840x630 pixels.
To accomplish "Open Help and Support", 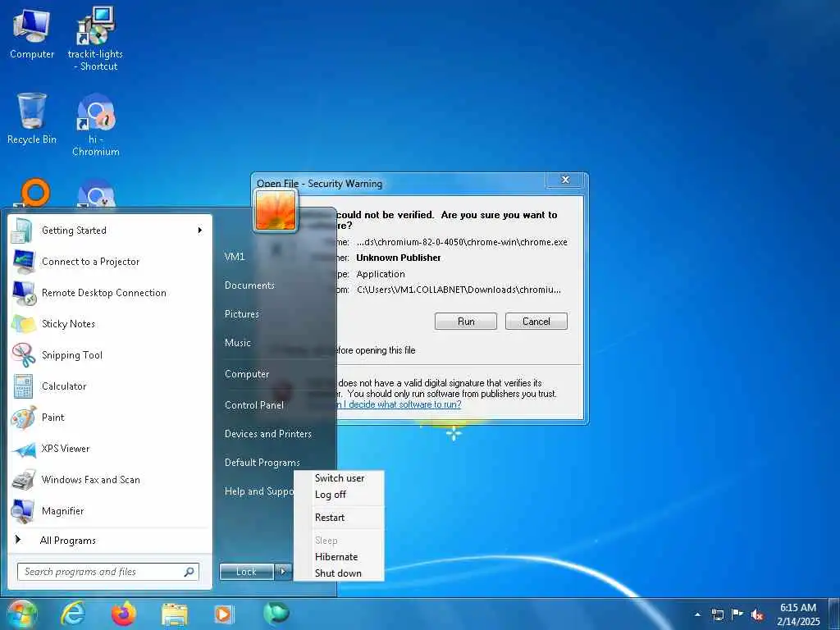I will [x=259, y=491].
